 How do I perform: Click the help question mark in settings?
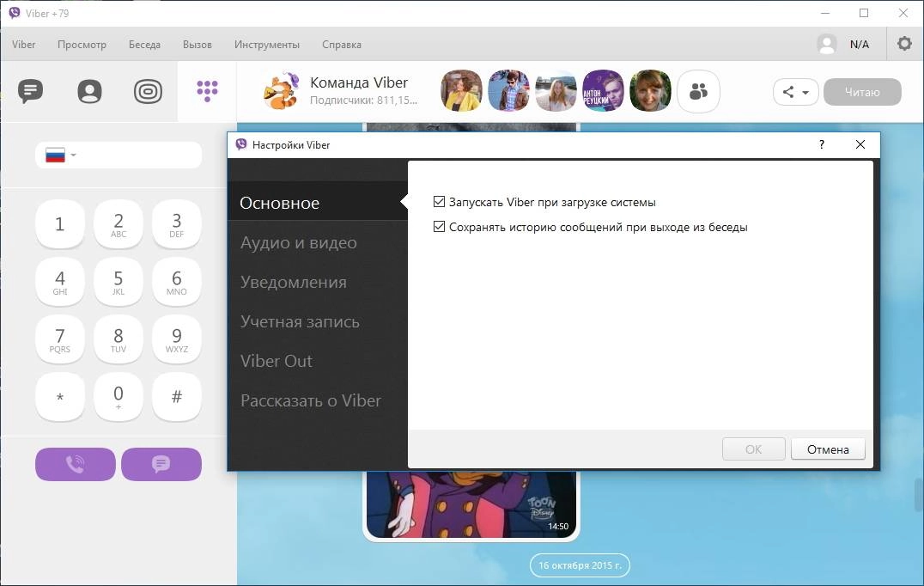(822, 144)
